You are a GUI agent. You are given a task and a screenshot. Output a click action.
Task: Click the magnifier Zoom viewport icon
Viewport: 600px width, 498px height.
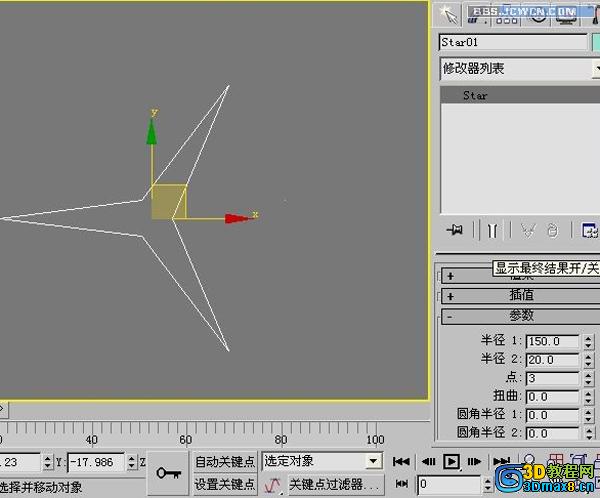pos(529,459)
